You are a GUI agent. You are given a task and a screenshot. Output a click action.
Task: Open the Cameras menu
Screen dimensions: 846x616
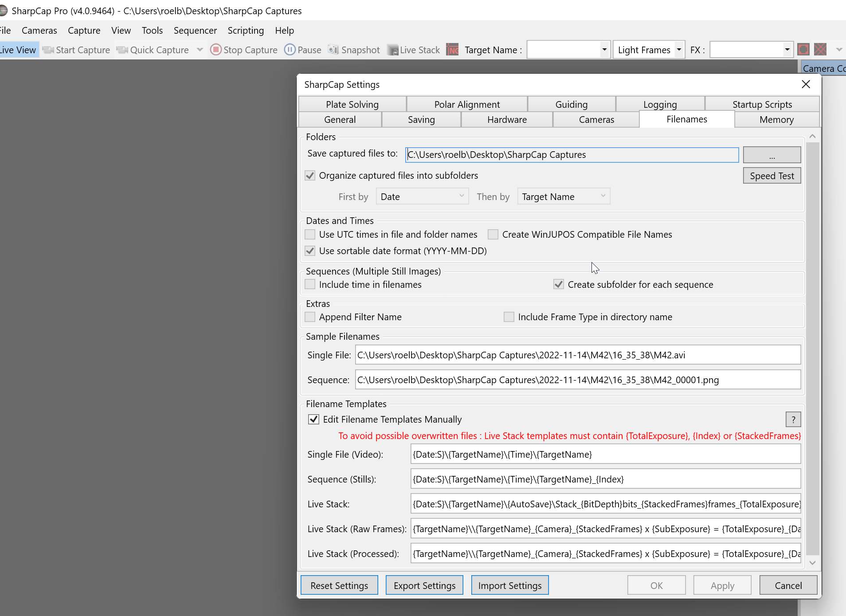point(39,30)
